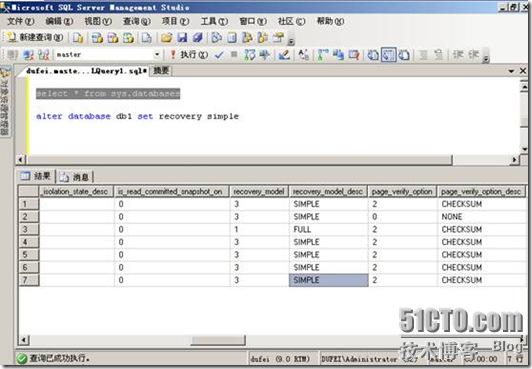This screenshot has width=532, height=369.
Task: Show the Summary window icon
Action: pos(232,38)
